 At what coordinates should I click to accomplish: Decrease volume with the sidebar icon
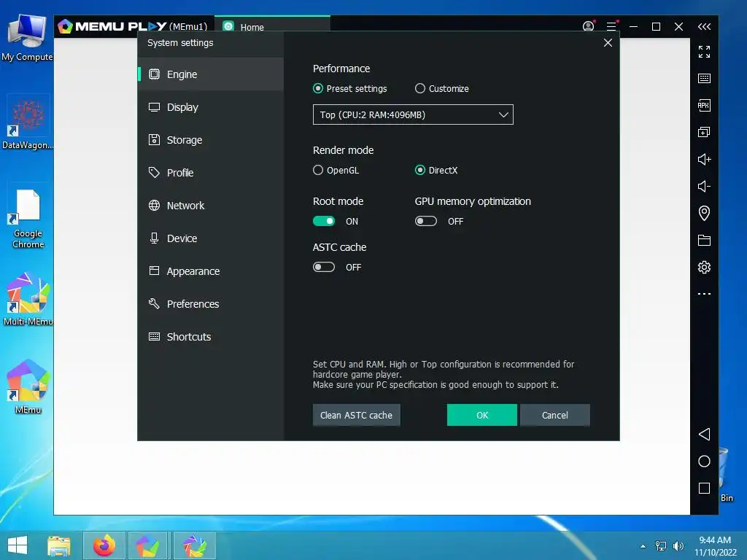coord(704,186)
